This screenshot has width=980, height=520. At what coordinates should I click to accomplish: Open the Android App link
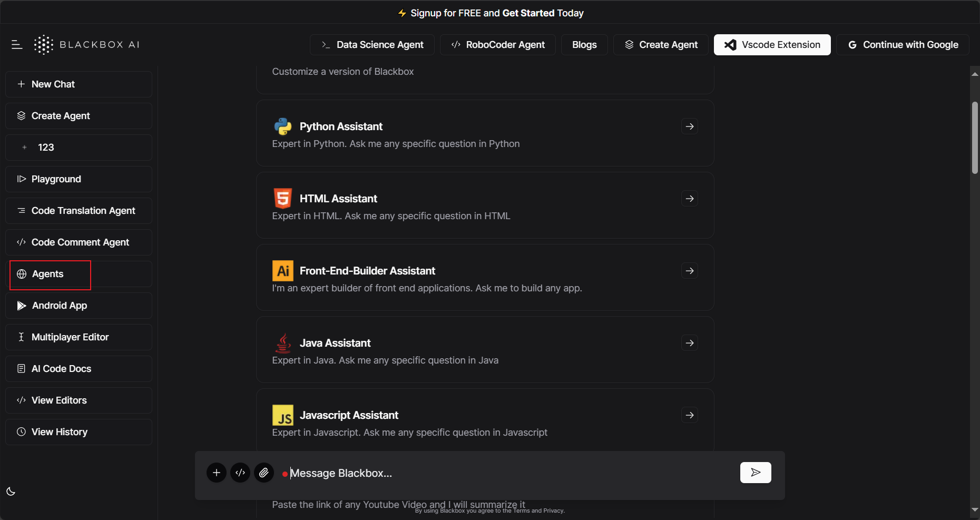[79, 306]
